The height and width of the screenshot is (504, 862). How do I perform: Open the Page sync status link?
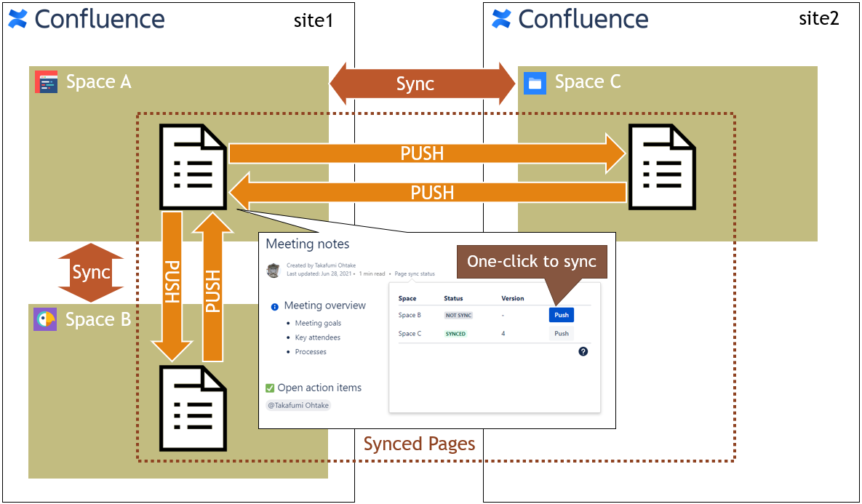[415, 274]
